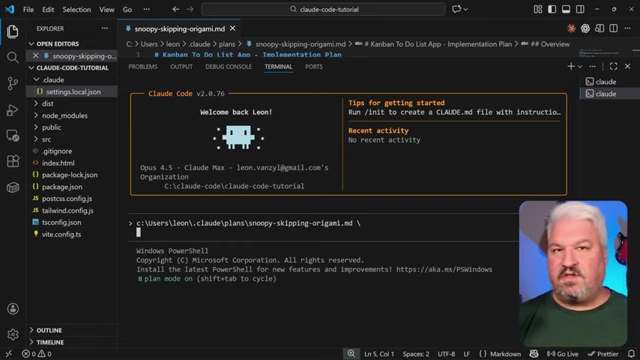This screenshot has height=360, width=640.
Task: Open the Remote Explorer view
Action: 13,136
